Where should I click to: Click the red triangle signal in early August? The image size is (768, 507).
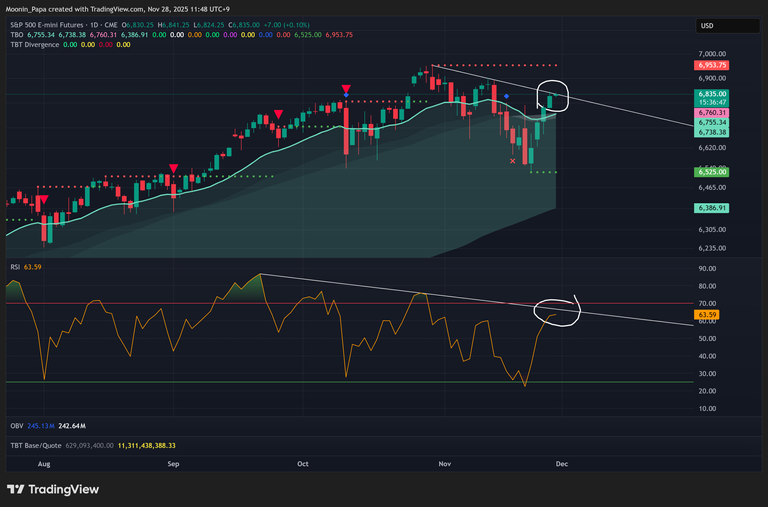click(43, 200)
